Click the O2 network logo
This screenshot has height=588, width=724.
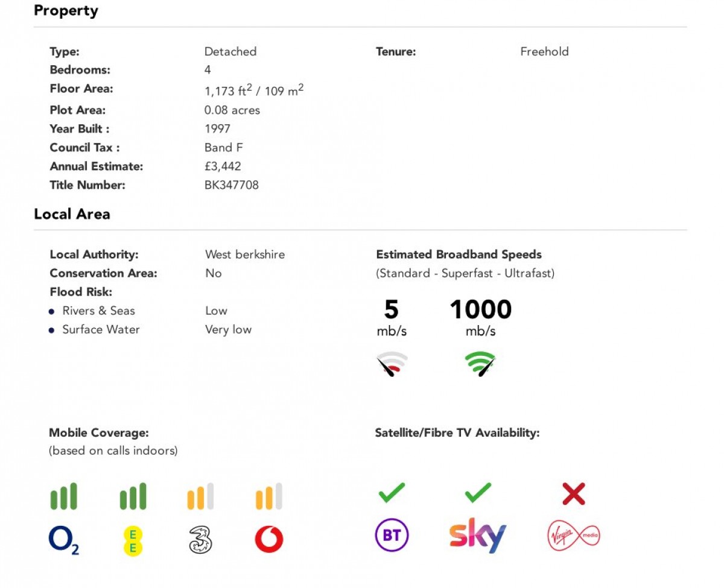(63, 539)
